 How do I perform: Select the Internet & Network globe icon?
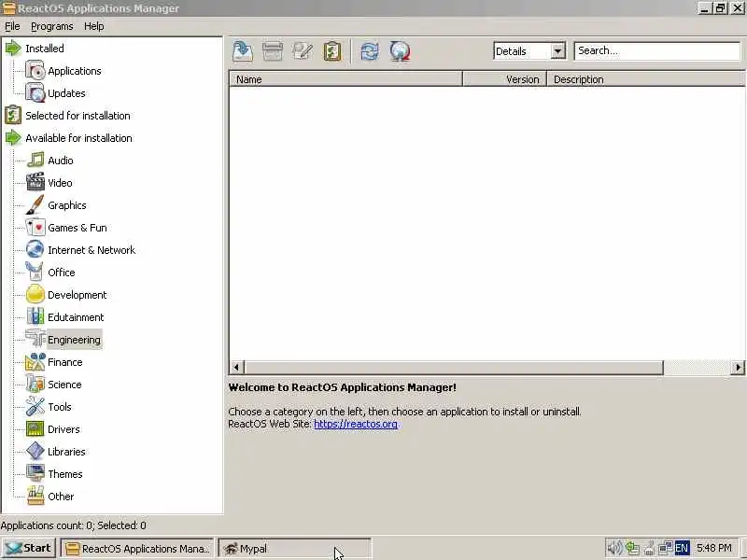pyautogui.click(x=35, y=249)
